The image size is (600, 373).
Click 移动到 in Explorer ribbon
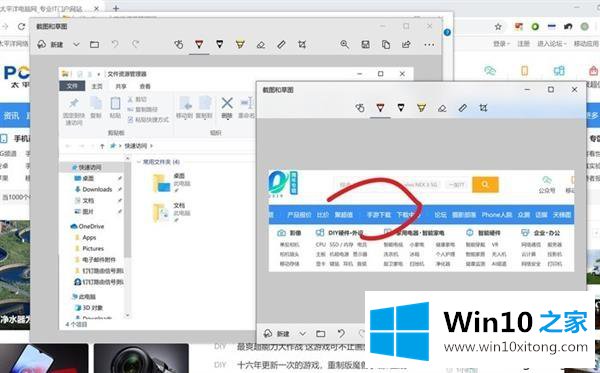[x=185, y=108]
